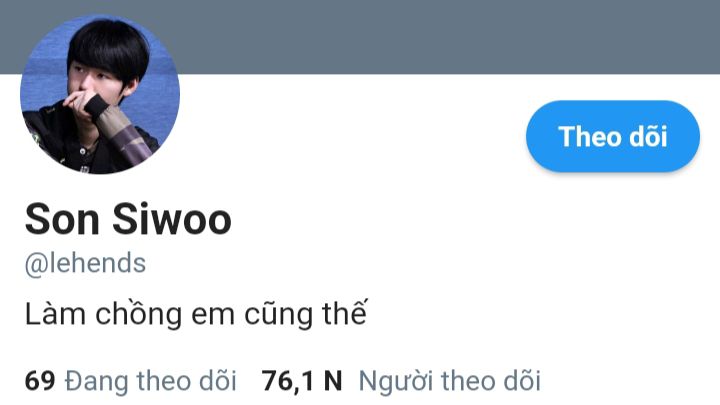Image resolution: width=720 pixels, height=405 pixels.
Task: Open Son Siwoo's circular profile photo
Action: [x=100, y=94]
